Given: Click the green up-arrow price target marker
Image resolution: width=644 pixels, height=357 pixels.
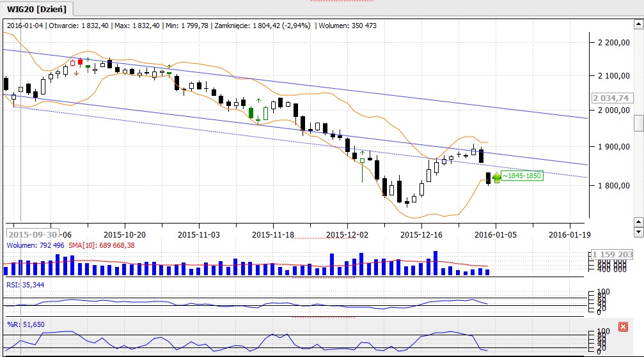Looking at the screenshot, I should click(496, 177).
